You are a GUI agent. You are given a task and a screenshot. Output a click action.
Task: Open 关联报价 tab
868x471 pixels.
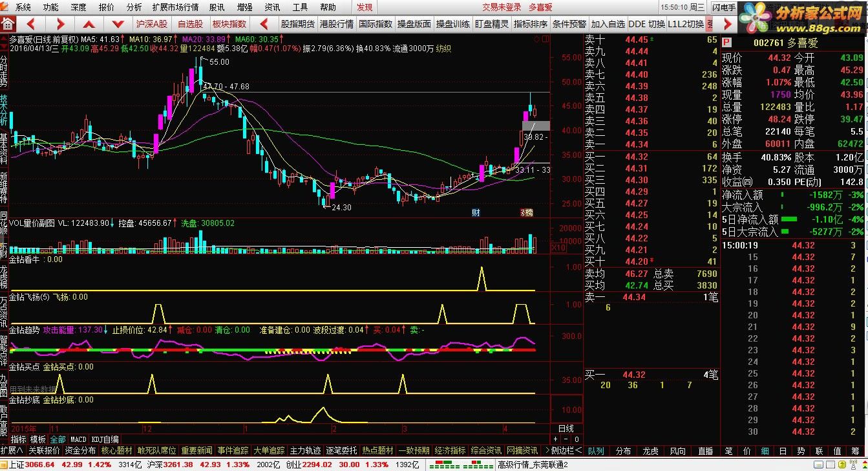(x=44, y=450)
